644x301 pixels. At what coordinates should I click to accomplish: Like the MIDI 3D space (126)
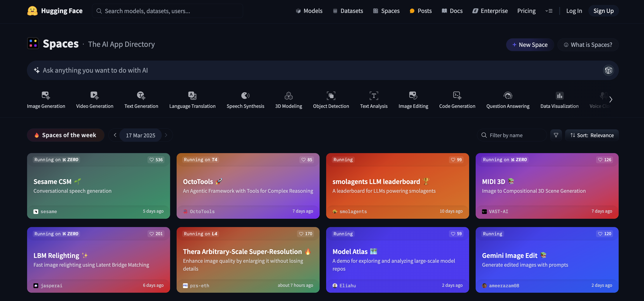pos(604,160)
